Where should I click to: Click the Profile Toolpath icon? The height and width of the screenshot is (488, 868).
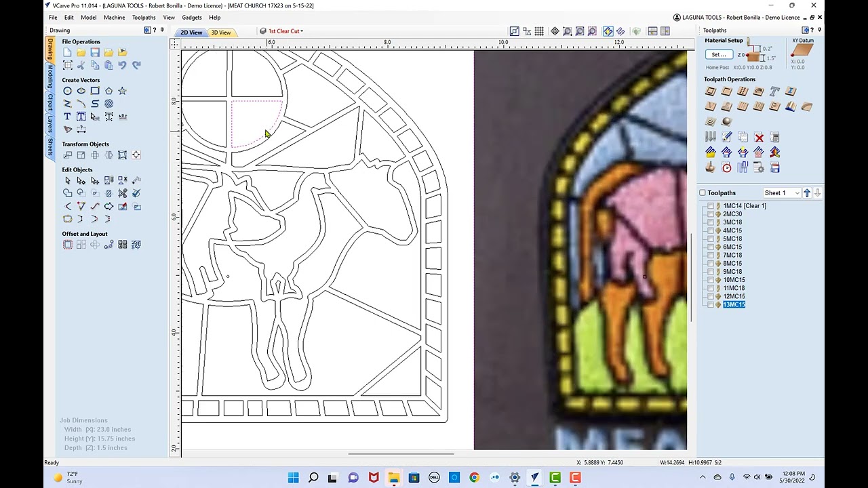(711, 91)
